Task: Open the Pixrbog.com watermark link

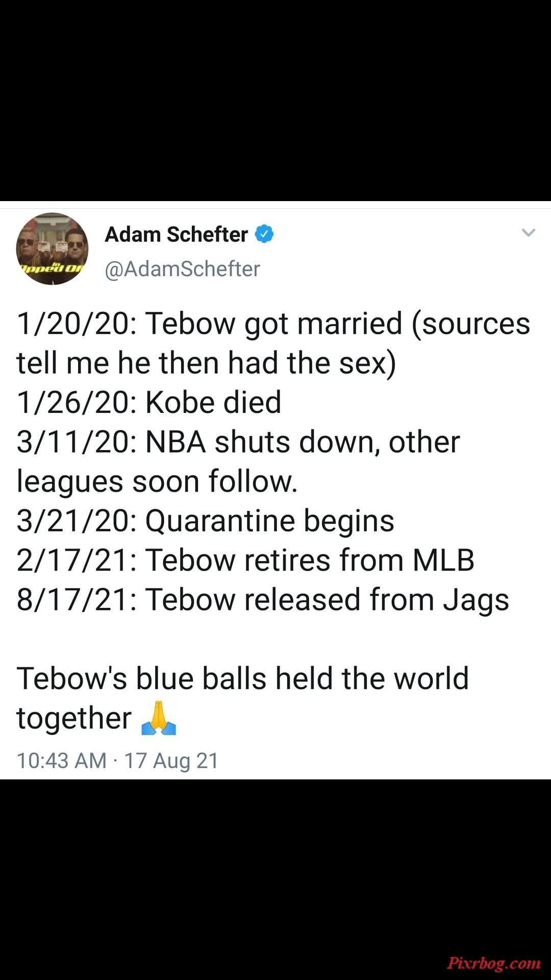Action: 493,963
